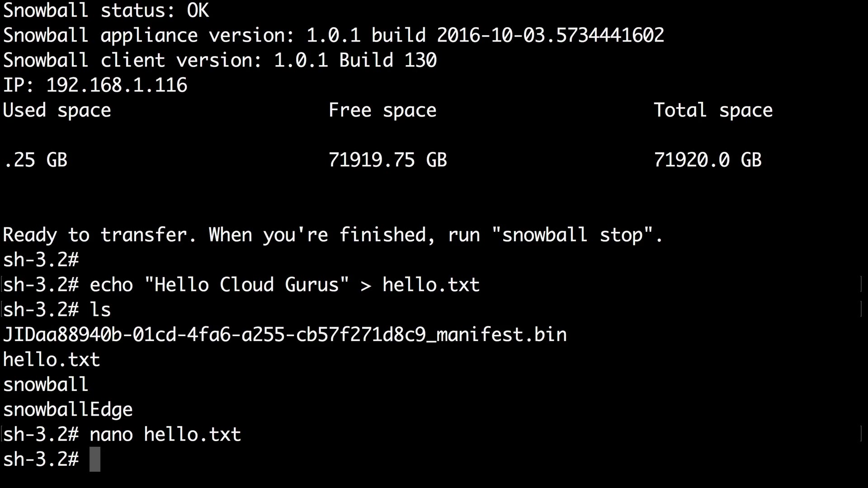Click the .25 GB used space value
The width and height of the screenshot is (868, 488).
click(x=35, y=160)
